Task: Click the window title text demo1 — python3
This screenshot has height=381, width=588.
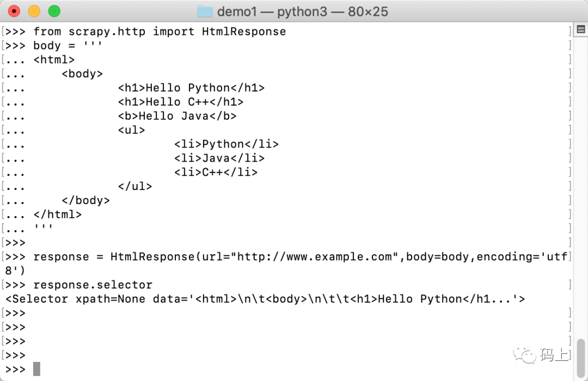Action: point(302,11)
